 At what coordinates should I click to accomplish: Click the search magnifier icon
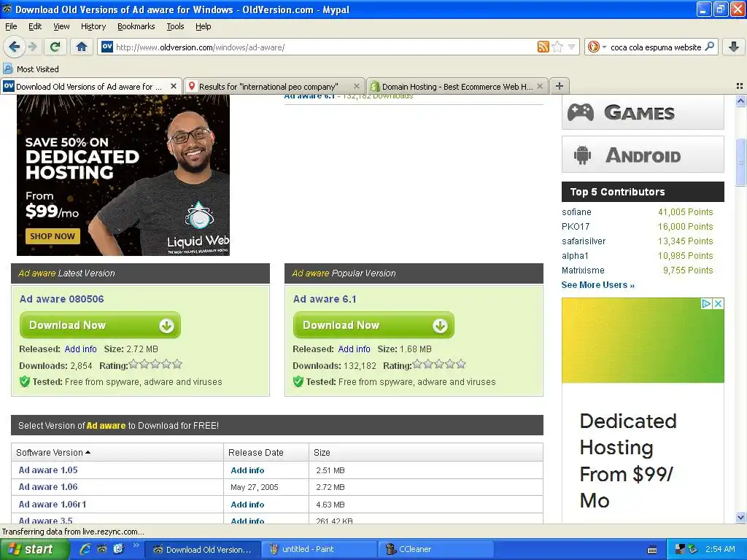[710, 47]
